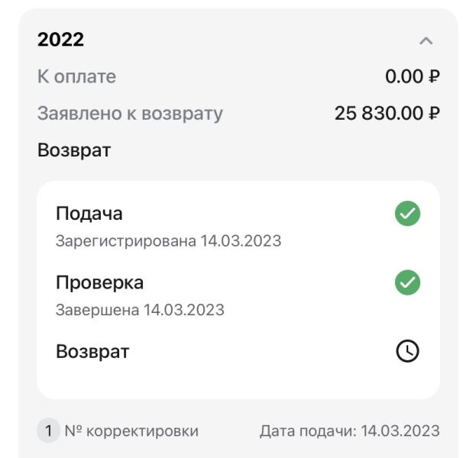This screenshot has height=458, width=476.
Task: Click the № корректировки label
Action: (x=131, y=431)
